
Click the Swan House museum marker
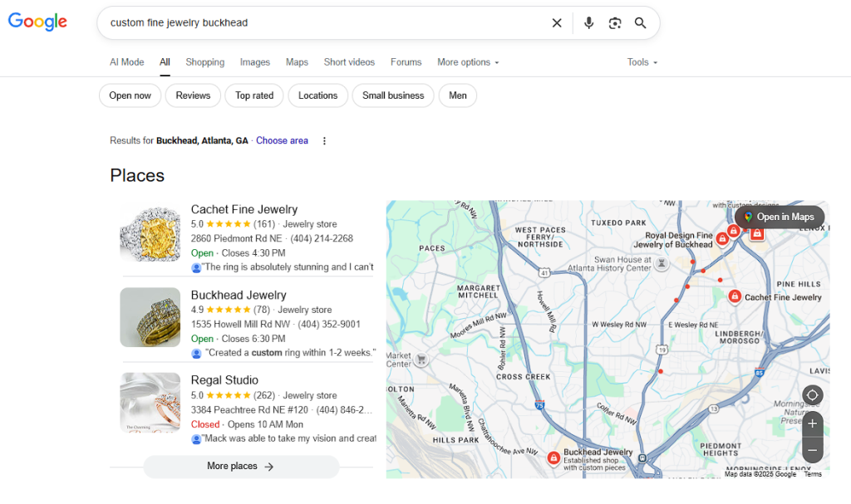662,264
